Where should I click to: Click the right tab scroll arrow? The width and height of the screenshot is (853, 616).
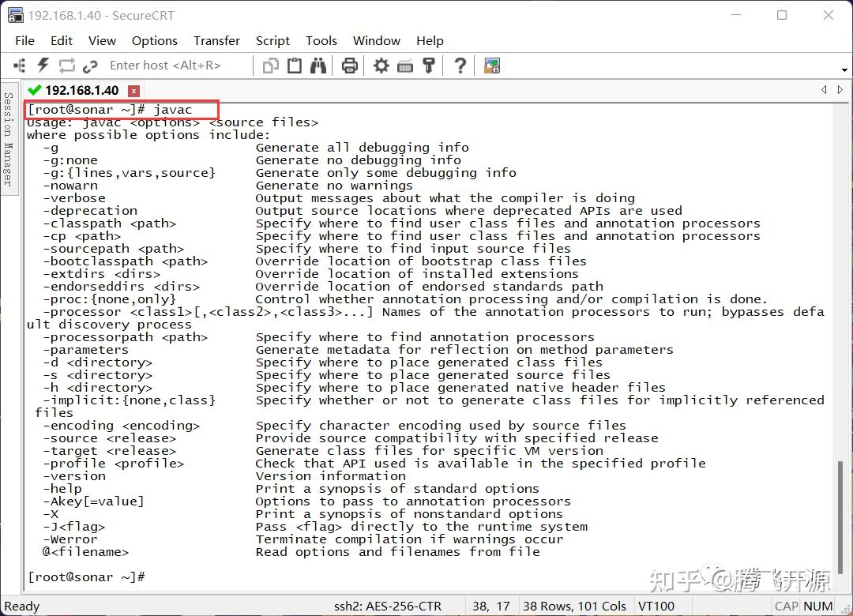840,90
